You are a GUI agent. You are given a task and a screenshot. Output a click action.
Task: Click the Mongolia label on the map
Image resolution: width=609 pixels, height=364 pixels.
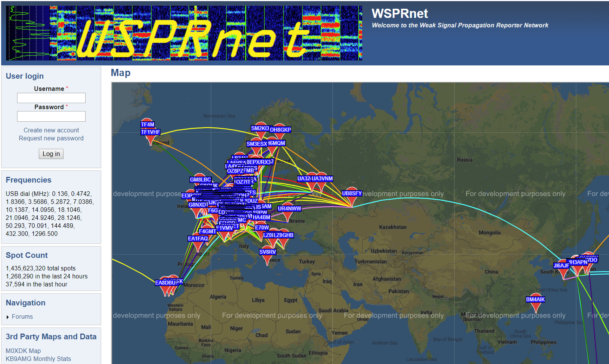490,233
